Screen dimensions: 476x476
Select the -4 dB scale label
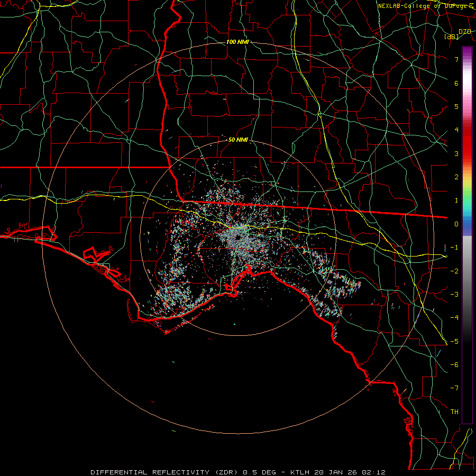point(454,317)
